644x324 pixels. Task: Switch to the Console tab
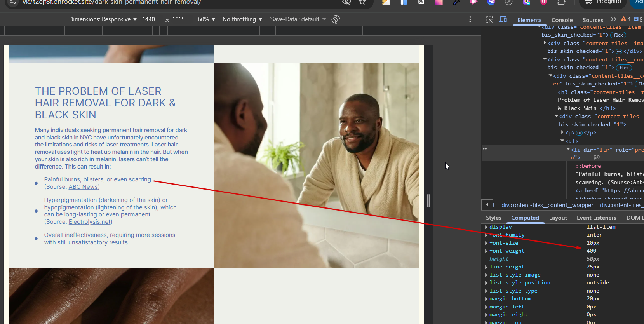click(x=562, y=20)
